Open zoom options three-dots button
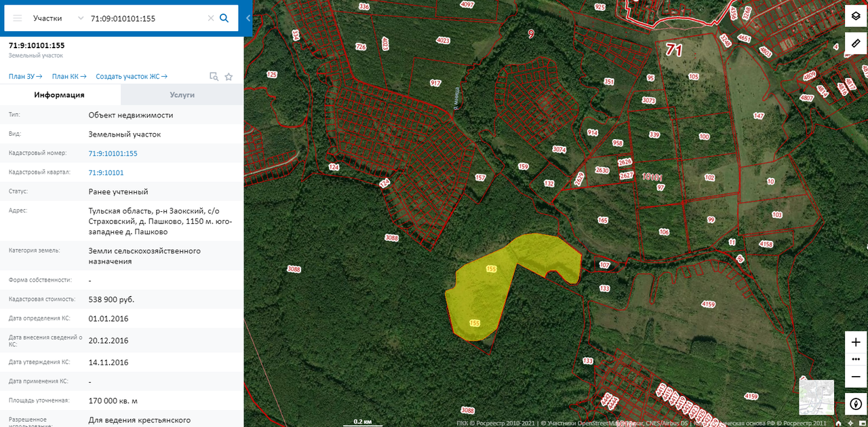The width and height of the screenshot is (868, 427). point(856,359)
